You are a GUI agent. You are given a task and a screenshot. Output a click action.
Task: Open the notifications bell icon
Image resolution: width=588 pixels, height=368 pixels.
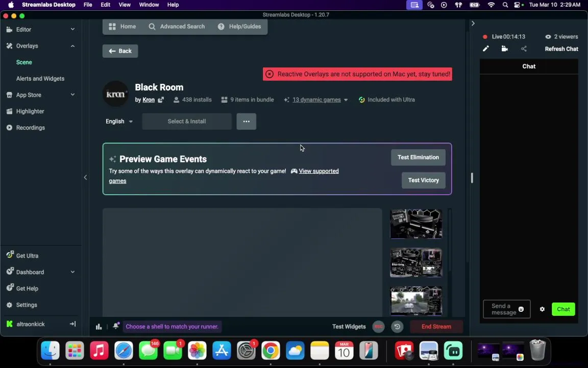tap(116, 326)
